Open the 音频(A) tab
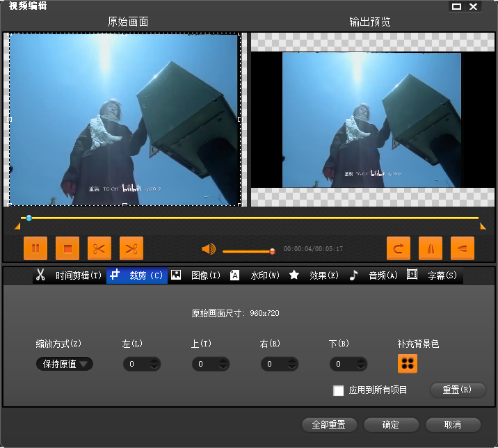 tap(373, 275)
